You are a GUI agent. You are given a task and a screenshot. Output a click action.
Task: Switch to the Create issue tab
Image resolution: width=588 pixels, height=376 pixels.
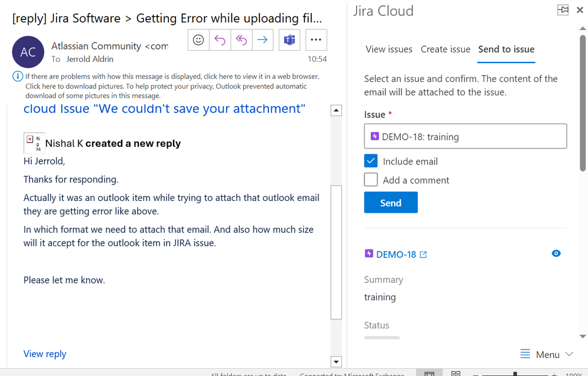click(446, 49)
